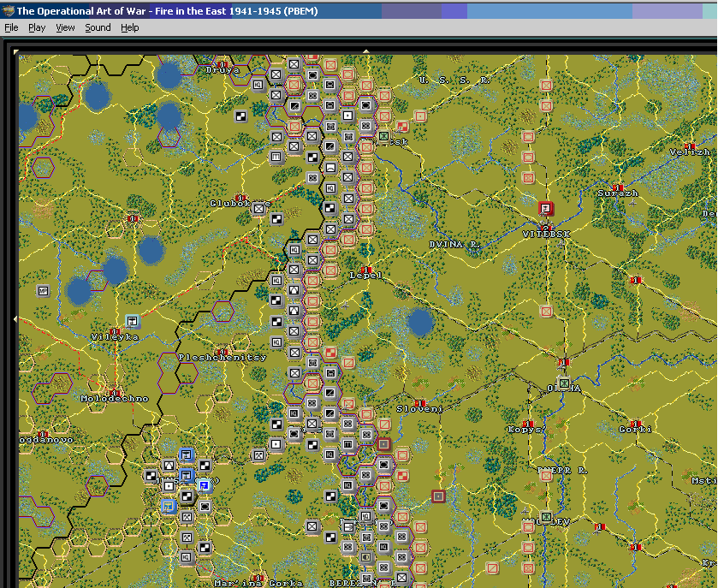Click the DVINA R. river label
Image resolution: width=718 pixels, height=588 pixels.
[x=454, y=245]
